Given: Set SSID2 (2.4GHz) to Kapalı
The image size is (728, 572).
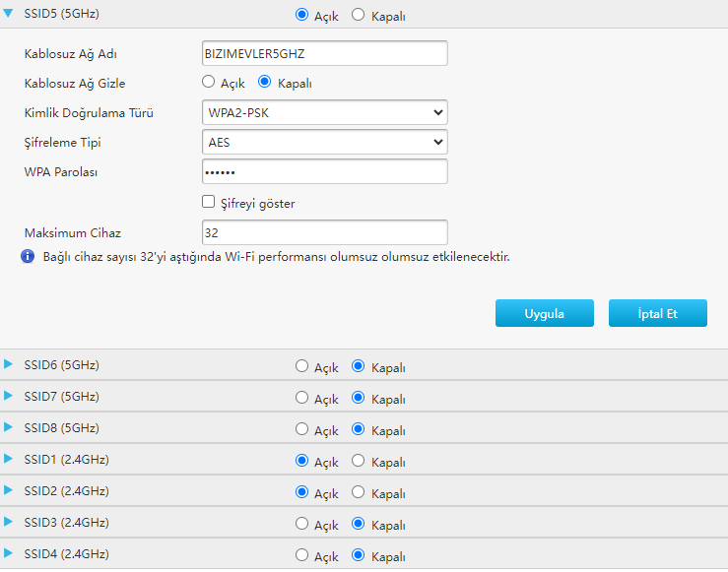Looking at the screenshot, I should coord(358,492).
